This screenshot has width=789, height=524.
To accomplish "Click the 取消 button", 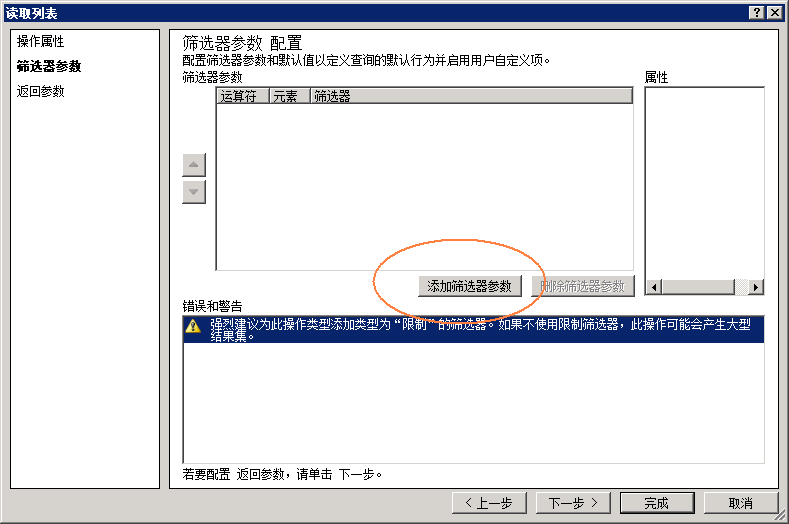I will pos(741,503).
